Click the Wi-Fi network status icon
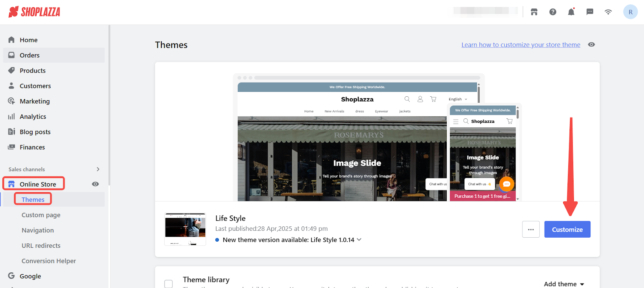 click(608, 12)
